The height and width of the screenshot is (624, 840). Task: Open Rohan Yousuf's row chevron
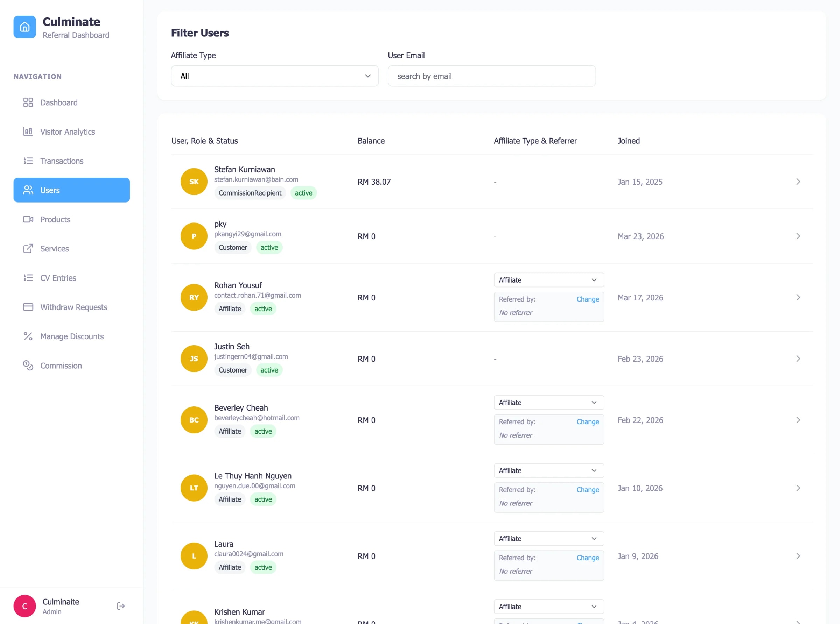(798, 297)
